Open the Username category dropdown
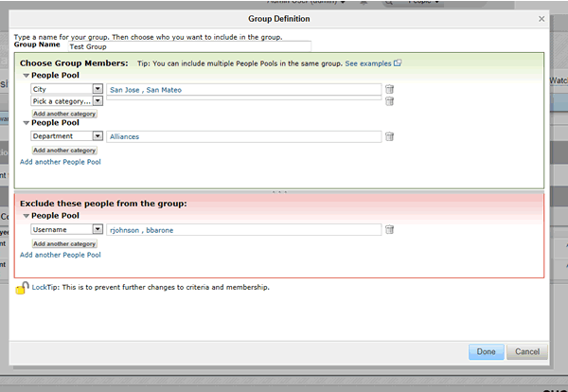This screenshot has width=568, height=392. pos(98,229)
